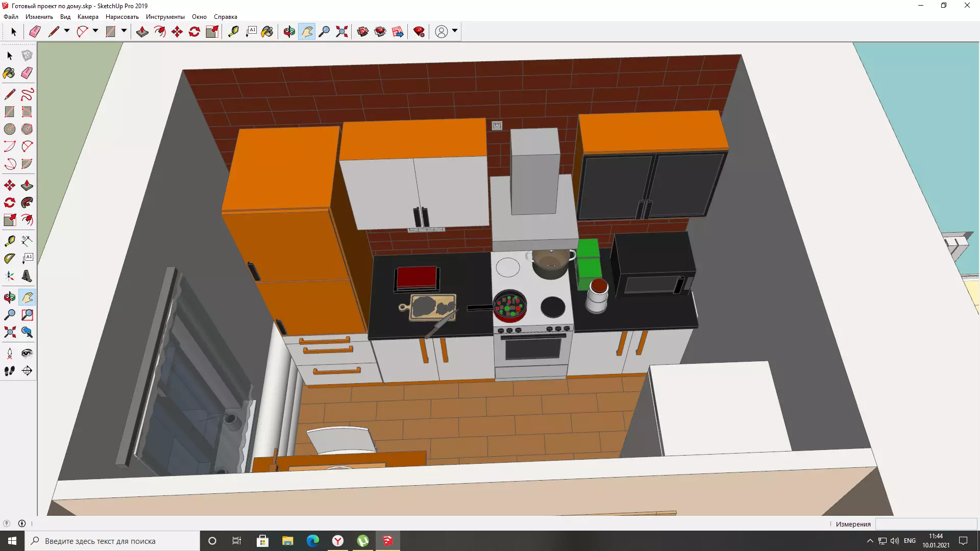Select the Section Plane tool
980x551 pixels.
[27, 371]
